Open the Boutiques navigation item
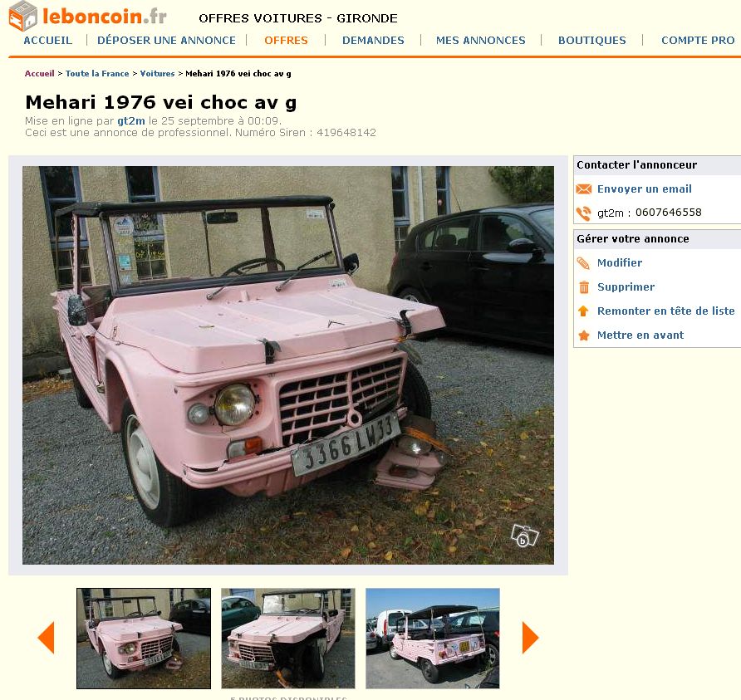 tap(592, 41)
